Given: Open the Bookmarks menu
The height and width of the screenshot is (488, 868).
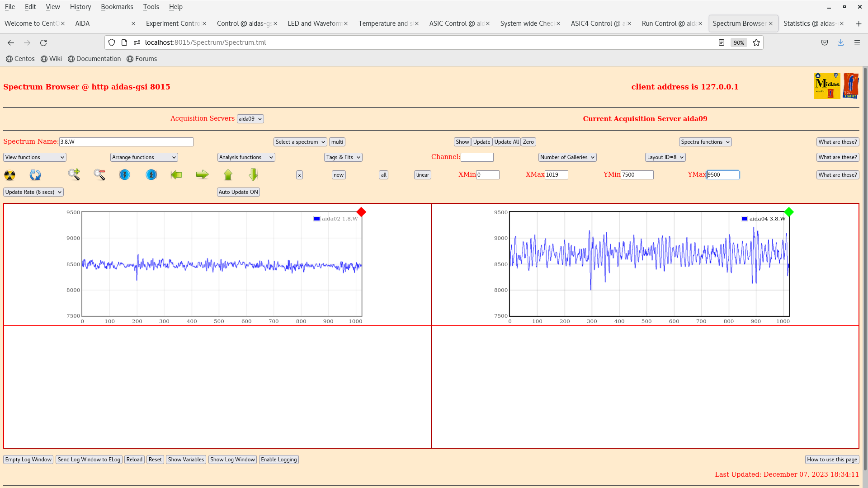Looking at the screenshot, I should [117, 7].
